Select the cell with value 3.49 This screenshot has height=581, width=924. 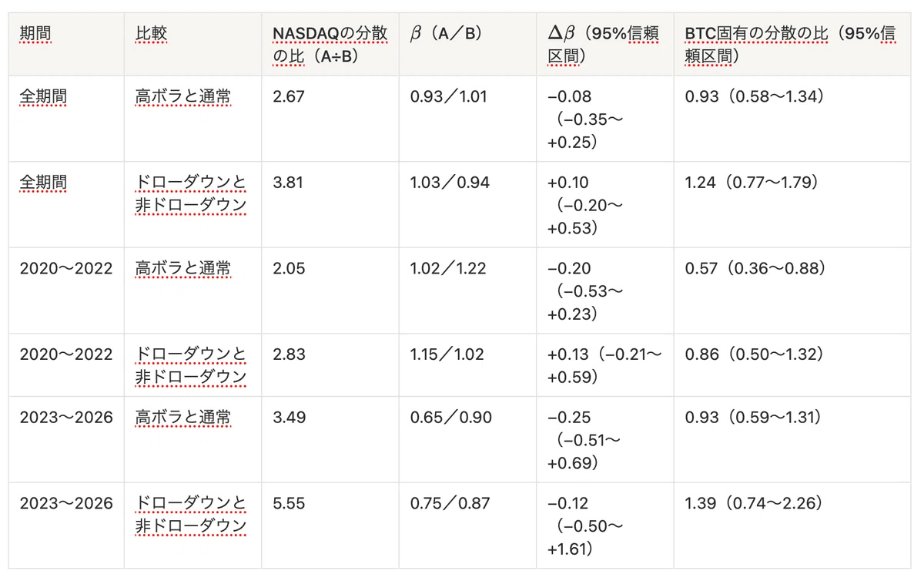[x=330, y=439]
